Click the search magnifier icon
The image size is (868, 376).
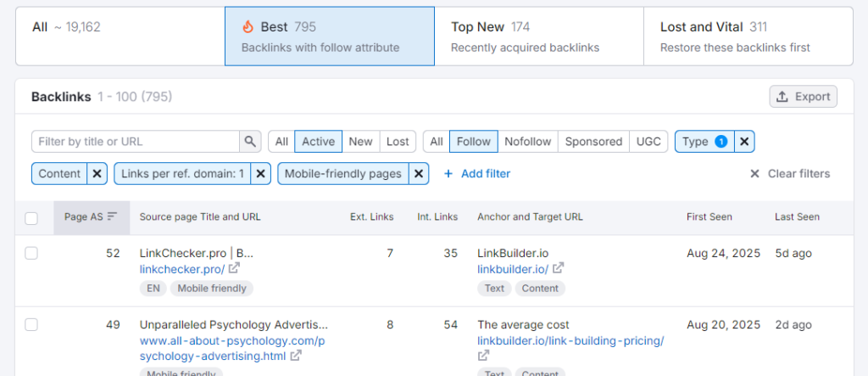(250, 142)
